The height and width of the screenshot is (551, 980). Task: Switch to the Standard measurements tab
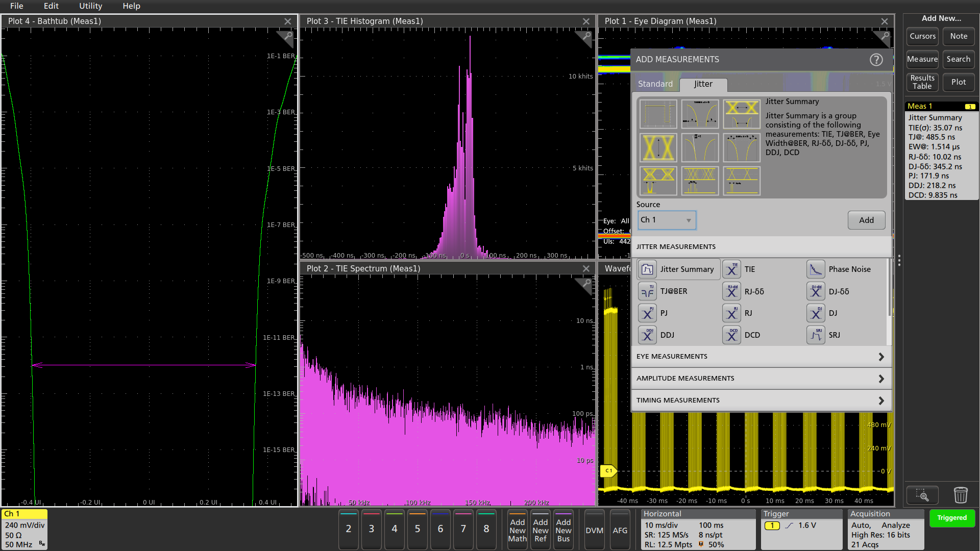pos(655,84)
